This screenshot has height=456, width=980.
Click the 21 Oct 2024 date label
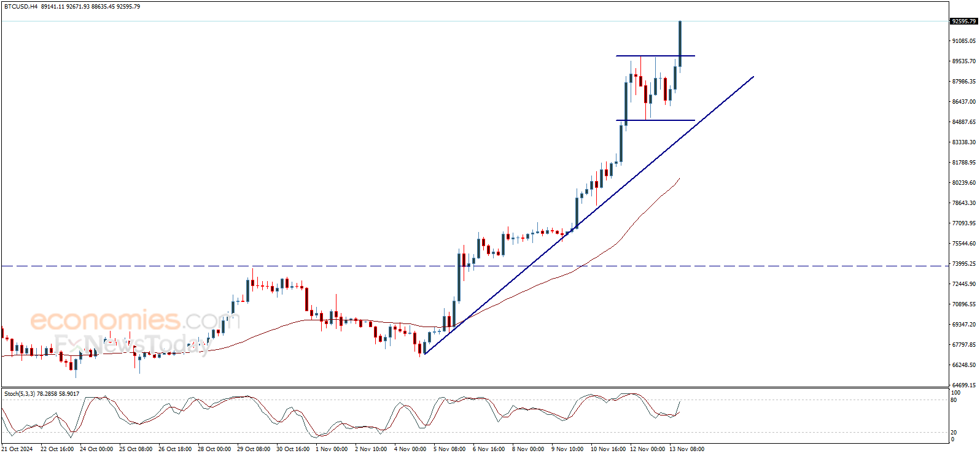pos(17,449)
